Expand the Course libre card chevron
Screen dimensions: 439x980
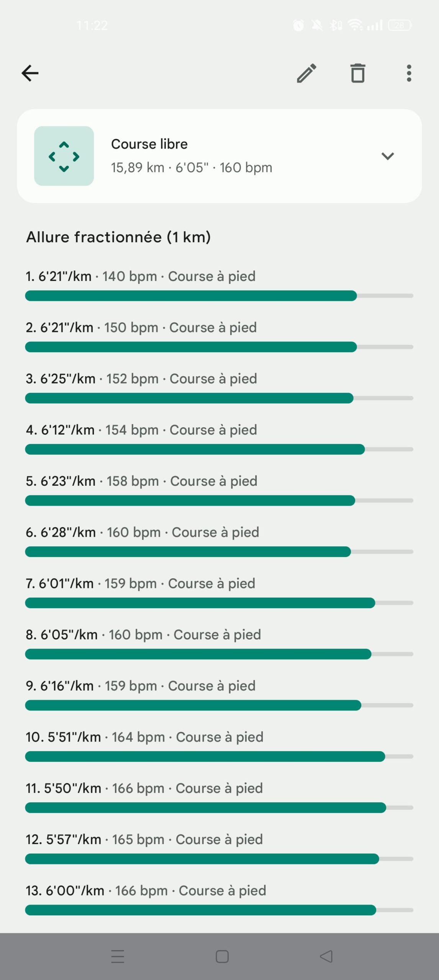pos(388,156)
